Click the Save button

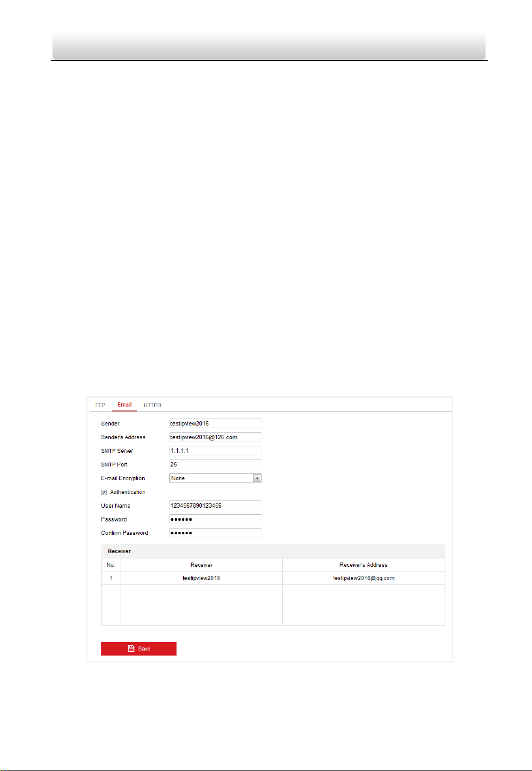coord(139,649)
